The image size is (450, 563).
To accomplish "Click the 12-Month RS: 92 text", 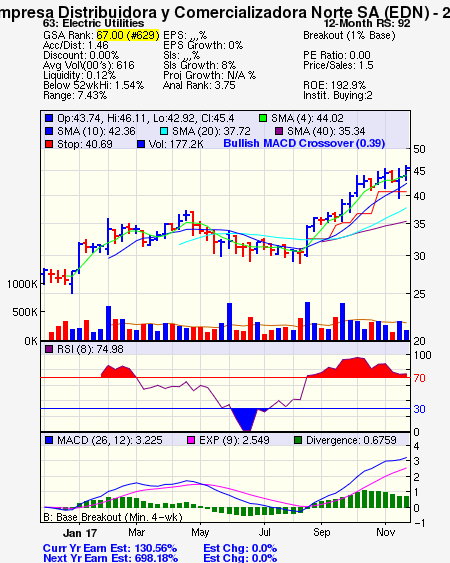I will point(367,23).
